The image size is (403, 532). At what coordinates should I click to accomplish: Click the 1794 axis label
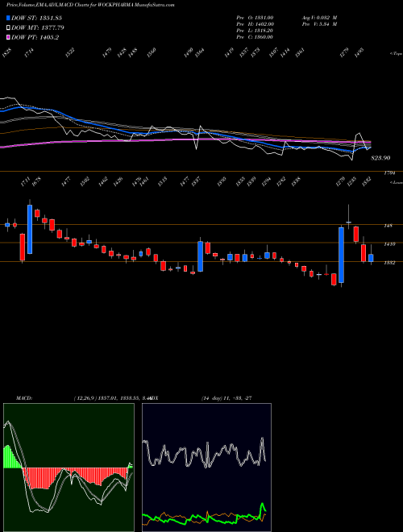click(389, 173)
